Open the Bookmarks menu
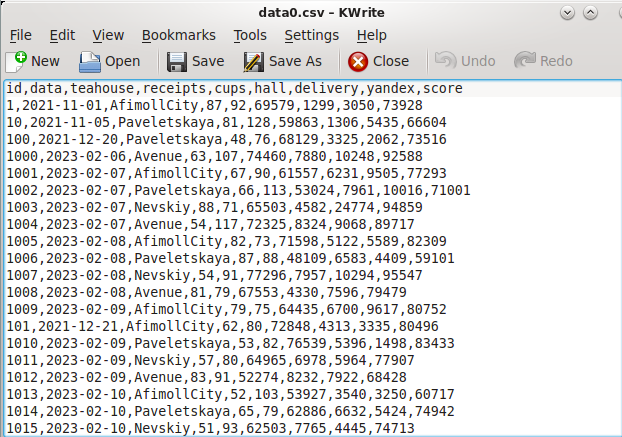Image resolution: width=622 pixels, height=437 pixels. tap(179, 35)
